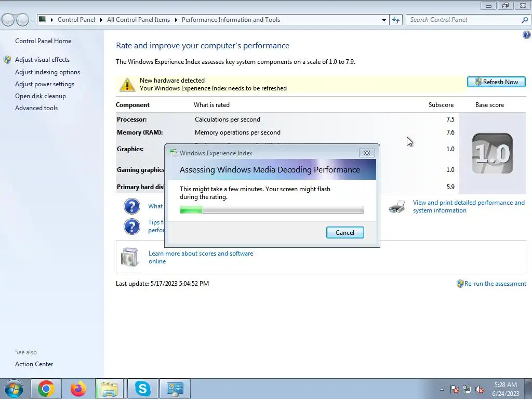Show hidden tray icons arrow
This screenshot has width=532, height=399.
442,389
